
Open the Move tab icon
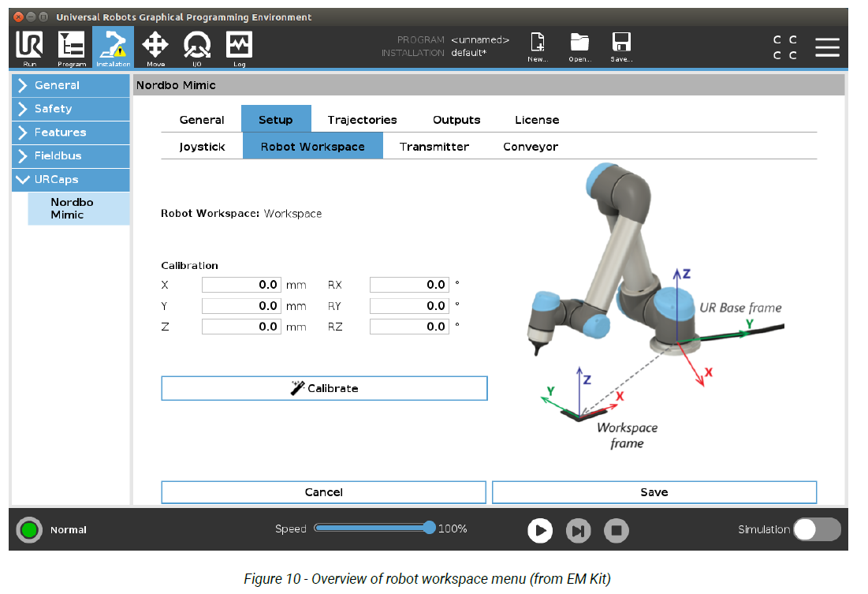pyautogui.click(x=155, y=47)
